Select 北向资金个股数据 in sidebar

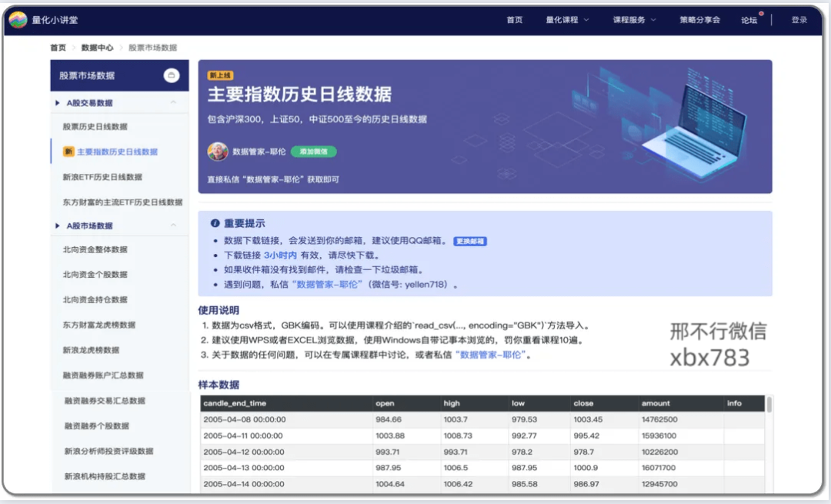coord(95,275)
